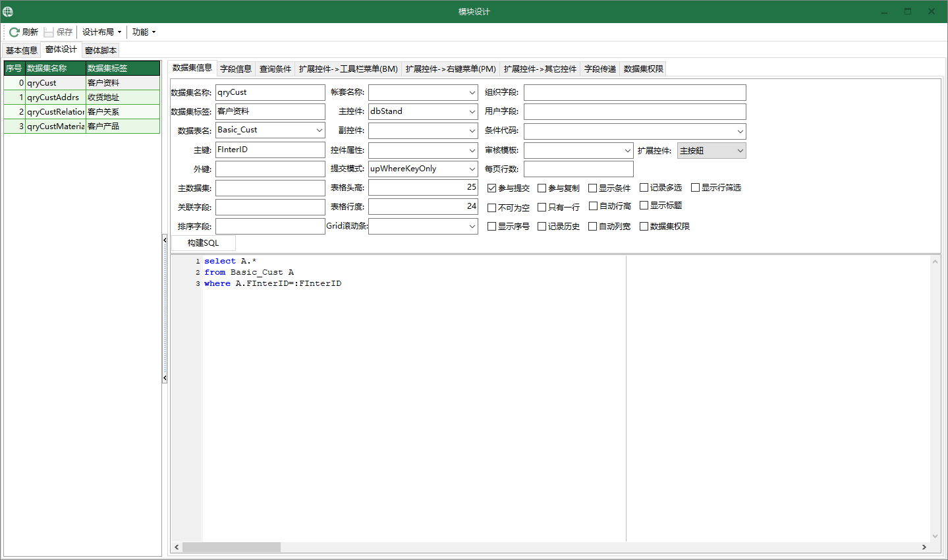
Task: Select the qryCustMaterial 客户产品 row
Action: (82, 126)
